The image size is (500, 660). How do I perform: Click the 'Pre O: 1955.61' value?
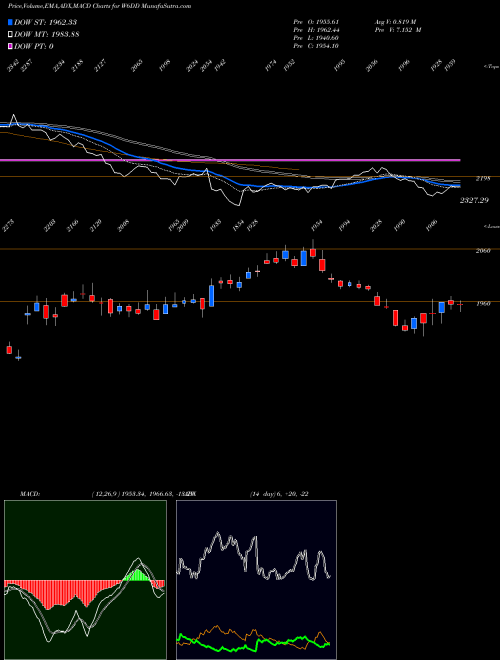tap(316, 22)
